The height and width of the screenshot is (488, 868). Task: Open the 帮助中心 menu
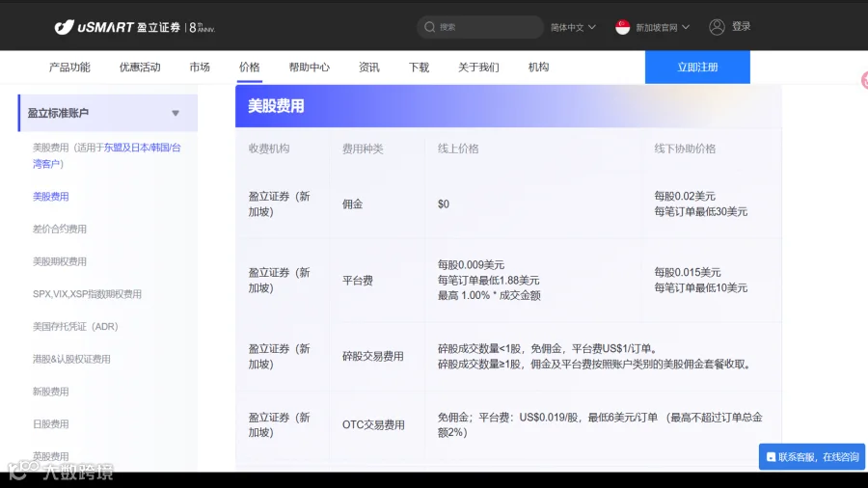tap(309, 67)
